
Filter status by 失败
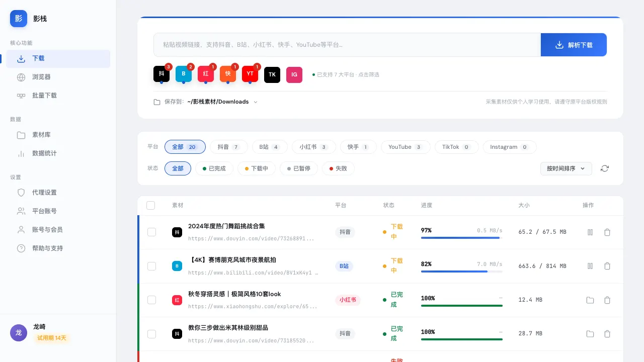coord(338,168)
